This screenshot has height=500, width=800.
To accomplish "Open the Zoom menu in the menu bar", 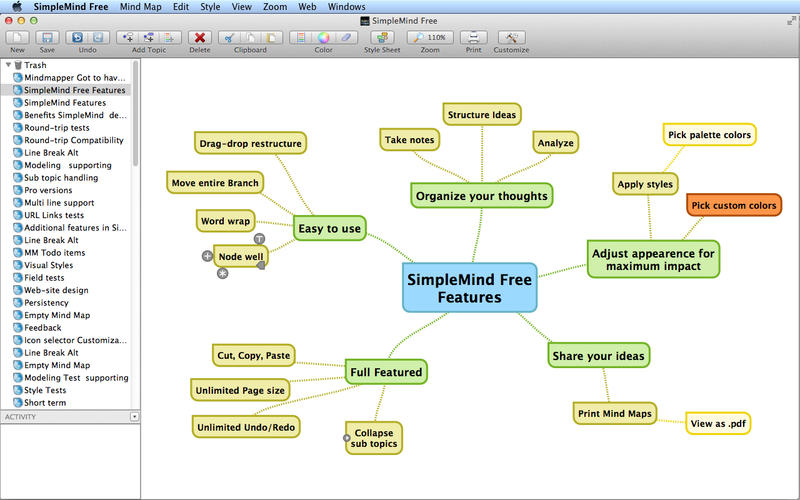I will (x=274, y=7).
